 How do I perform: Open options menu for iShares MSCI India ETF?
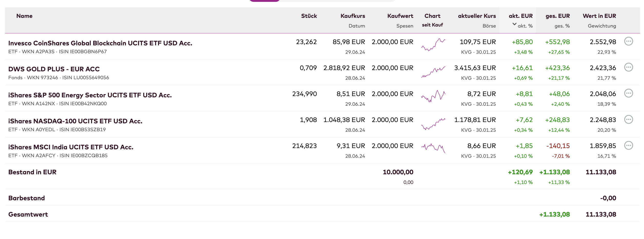(x=628, y=145)
